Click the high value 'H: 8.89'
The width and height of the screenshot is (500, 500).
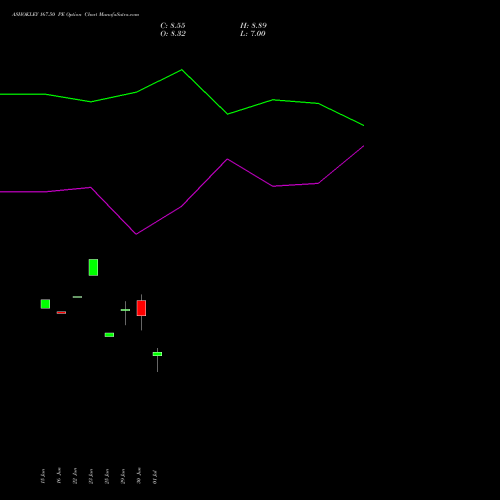click(253, 26)
